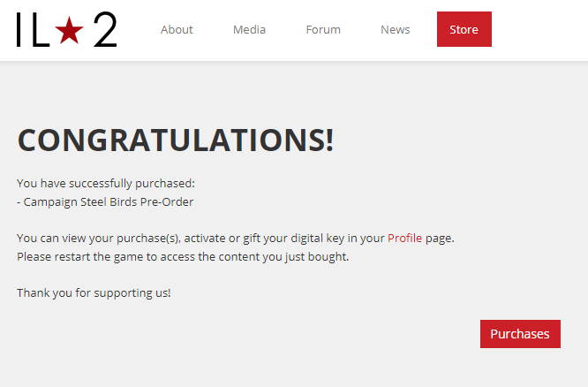Click the word "page." after the Profile link

point(440,238)
